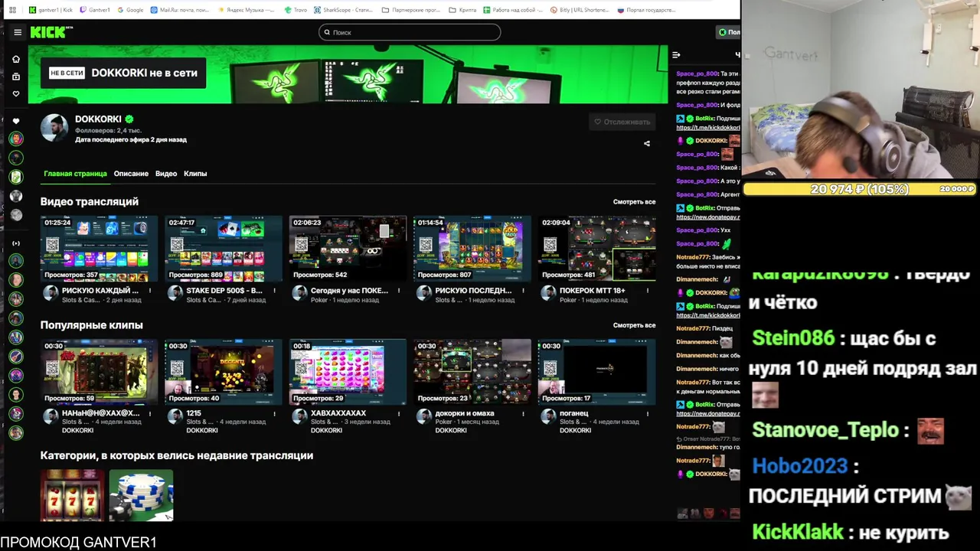Open the 01:25:24 РИСКУЮ КАЖДЫЙ video thumbnail
The height and width of the screenshot is (551, 980).
[x=100, y=249]
